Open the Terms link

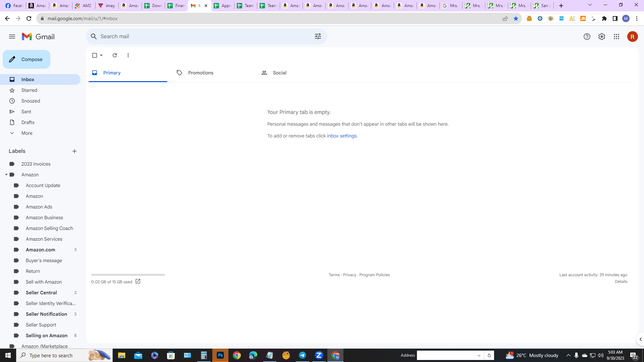(x=334, y=275)
